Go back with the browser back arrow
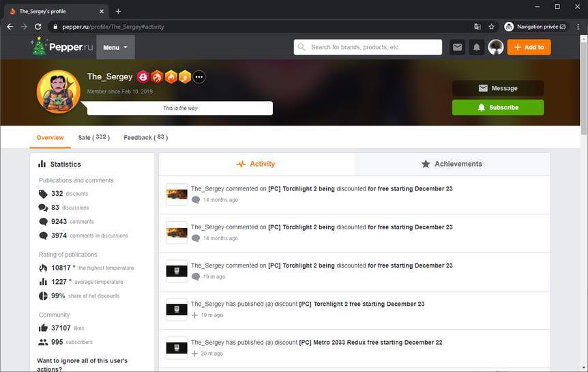Viewport: 588px width, 372px height. (x=10, y=27)
